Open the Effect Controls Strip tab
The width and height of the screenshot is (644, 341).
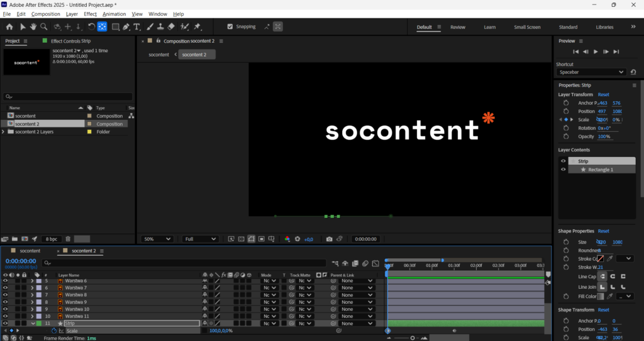[70, 41]
